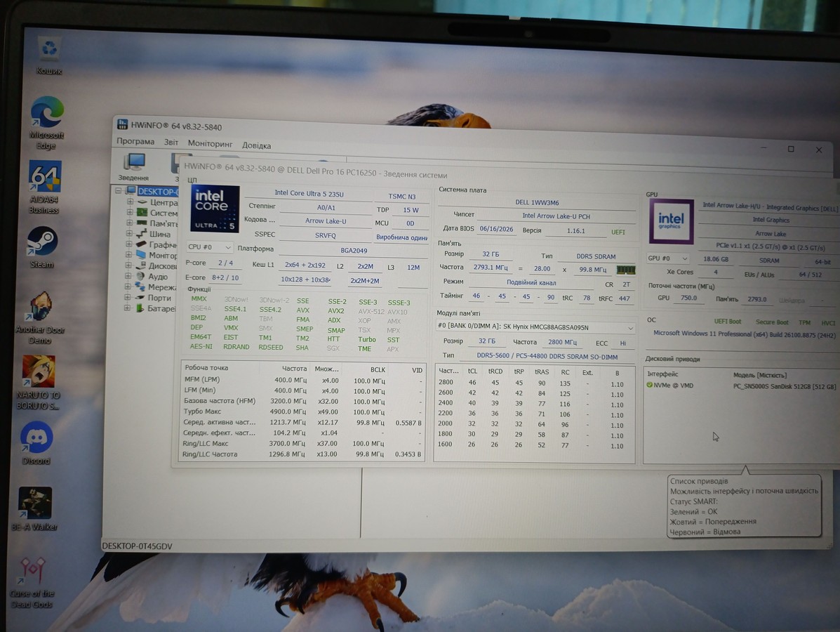
Task: Click the BIOS version 1.16.1 field
Action: [576, 231]
